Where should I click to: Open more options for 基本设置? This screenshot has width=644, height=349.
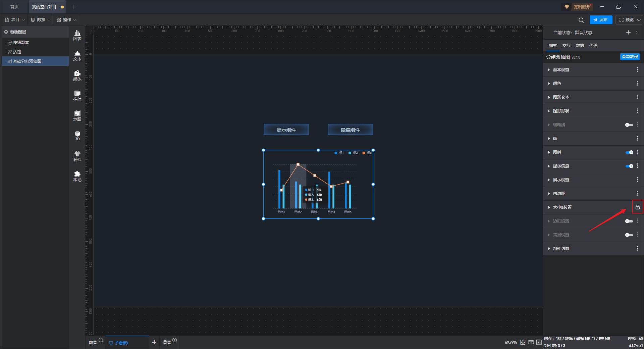pos(637,69)
